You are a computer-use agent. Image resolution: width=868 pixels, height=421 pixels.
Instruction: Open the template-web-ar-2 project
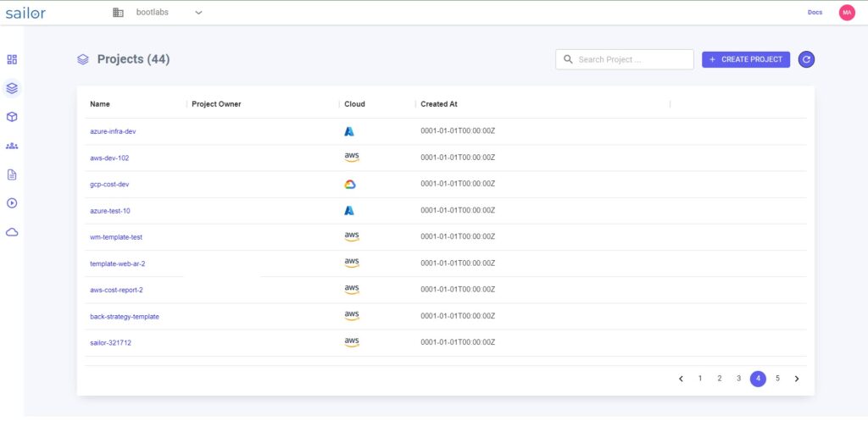[x=118, y=264]
